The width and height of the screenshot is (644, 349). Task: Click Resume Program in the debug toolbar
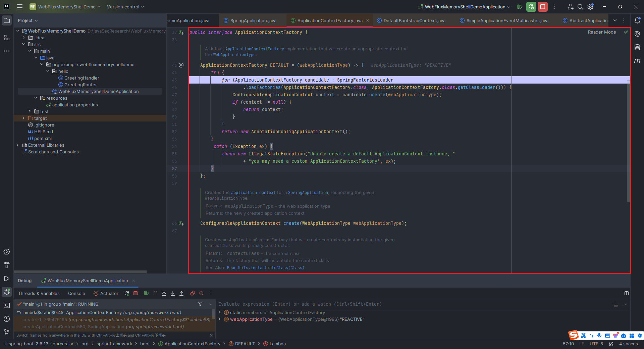click(x=147, y=293)
